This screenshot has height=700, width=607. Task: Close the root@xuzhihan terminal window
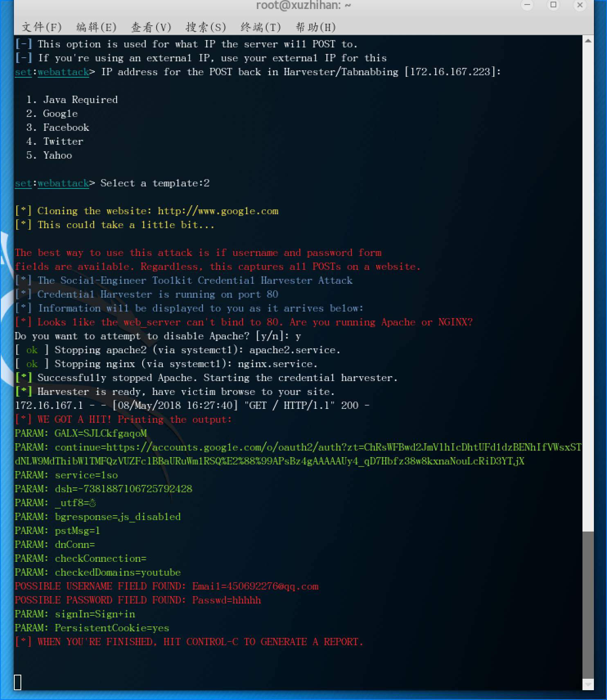tap(580, 5)
